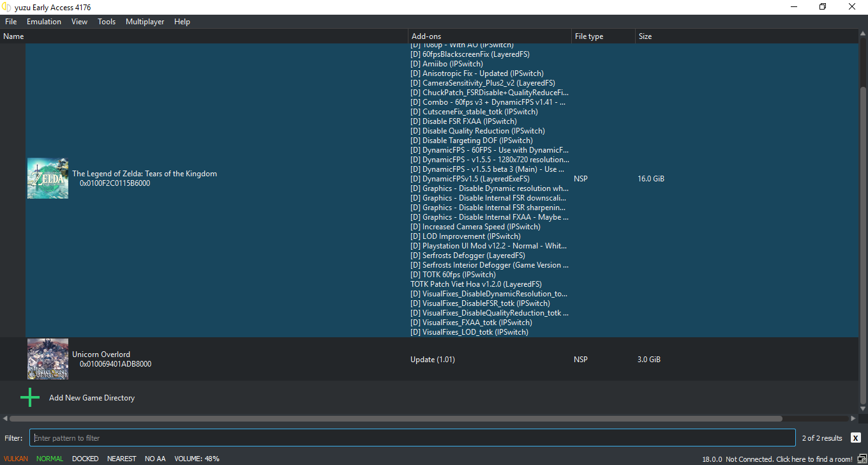
Task: Open the View menu
Action: click(x=80, y=22)
